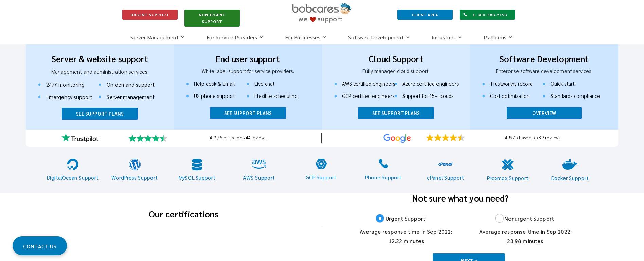Open the MySQL database icon
This screenshot has height=261, width=644.
(x=197, y=164)
